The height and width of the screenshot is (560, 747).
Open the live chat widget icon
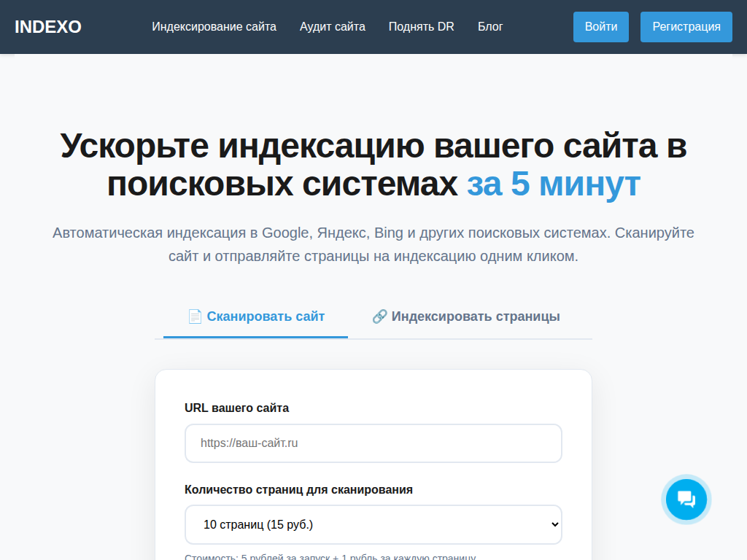point(686,499)
